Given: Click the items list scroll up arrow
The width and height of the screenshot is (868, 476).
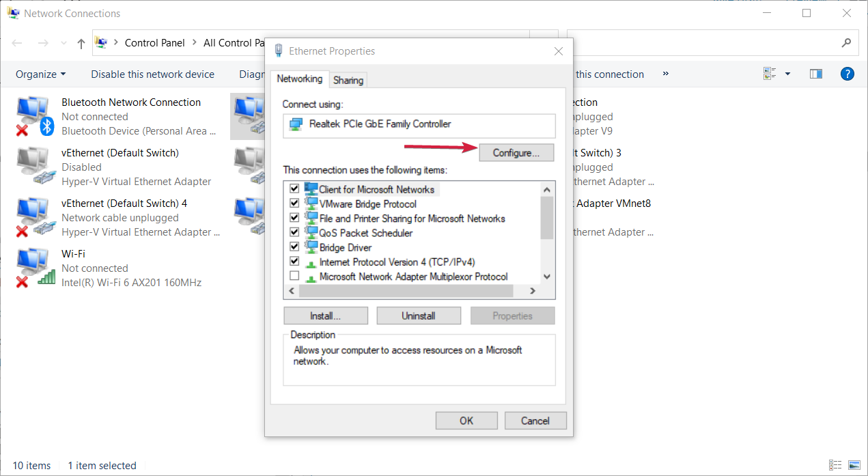Looking at the screenshot, I should 546,189.
